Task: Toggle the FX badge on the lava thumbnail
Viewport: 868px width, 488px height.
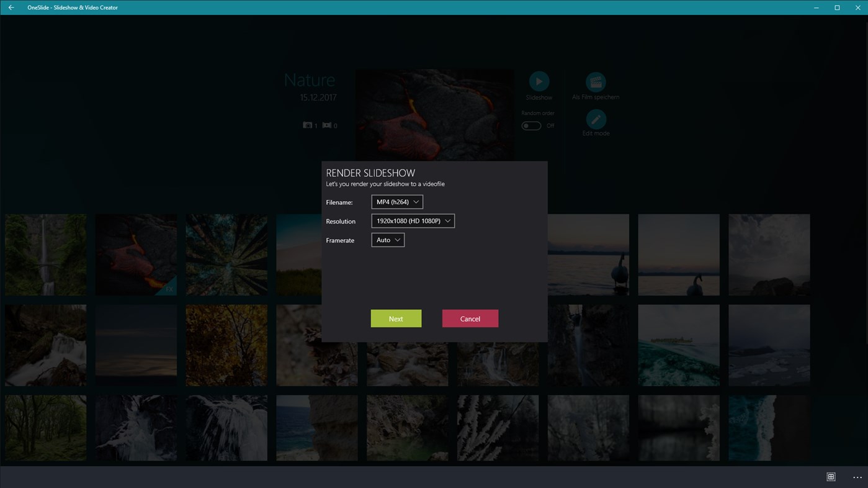Action: click(x=169, y=289)
